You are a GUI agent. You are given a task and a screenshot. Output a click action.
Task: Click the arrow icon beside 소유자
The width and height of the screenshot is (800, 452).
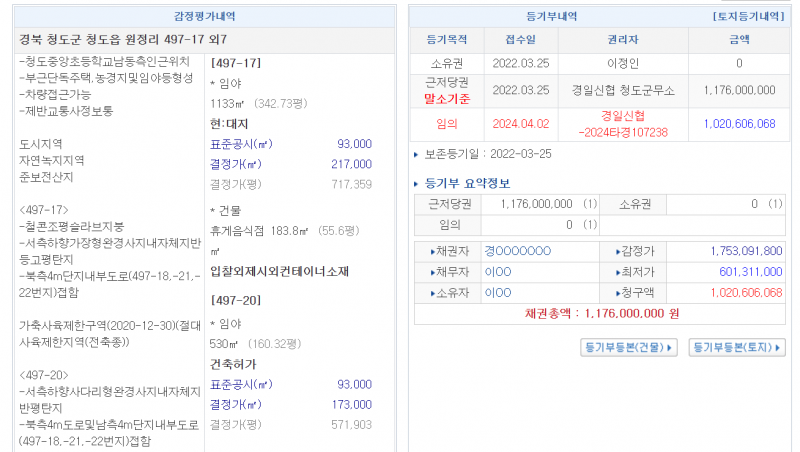point(433,293)
